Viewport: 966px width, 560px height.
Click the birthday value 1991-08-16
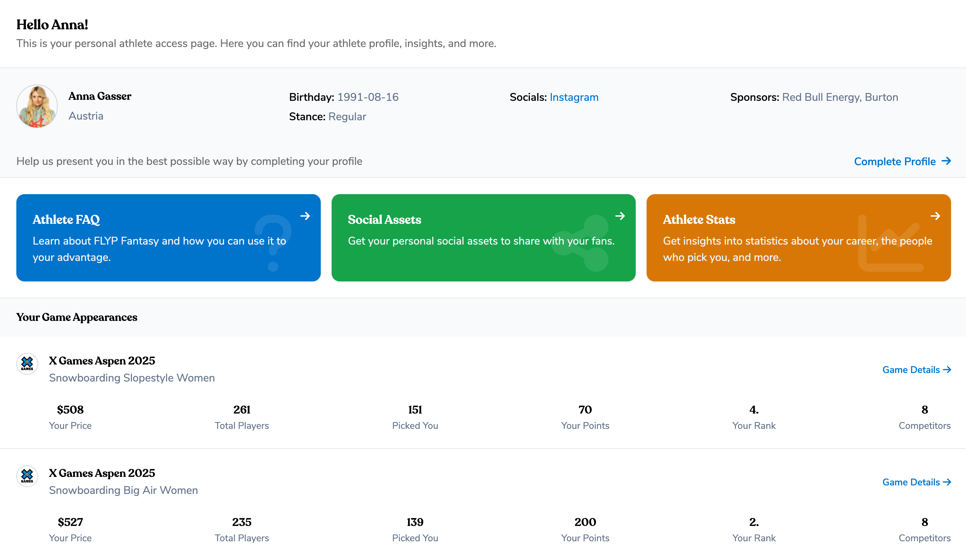pos(368,97)
